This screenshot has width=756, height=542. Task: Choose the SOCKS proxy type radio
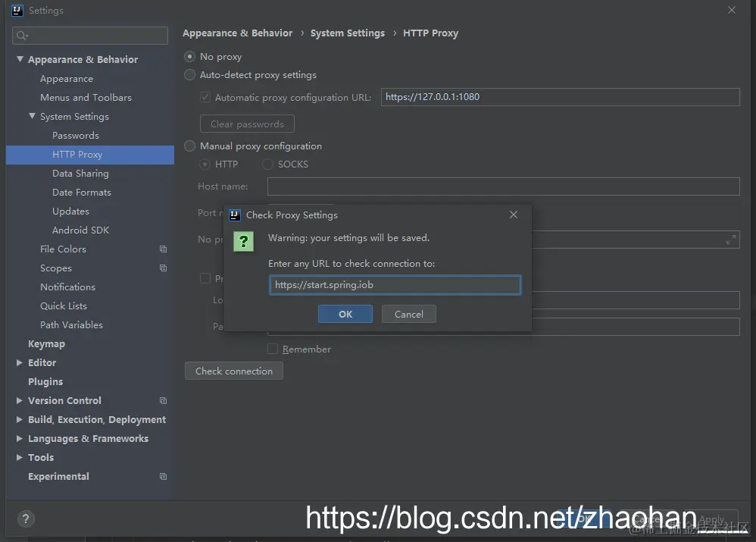267,164
